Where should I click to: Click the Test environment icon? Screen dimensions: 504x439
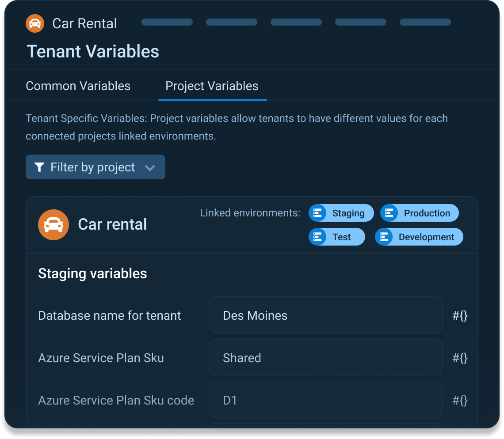coord(317,237)
